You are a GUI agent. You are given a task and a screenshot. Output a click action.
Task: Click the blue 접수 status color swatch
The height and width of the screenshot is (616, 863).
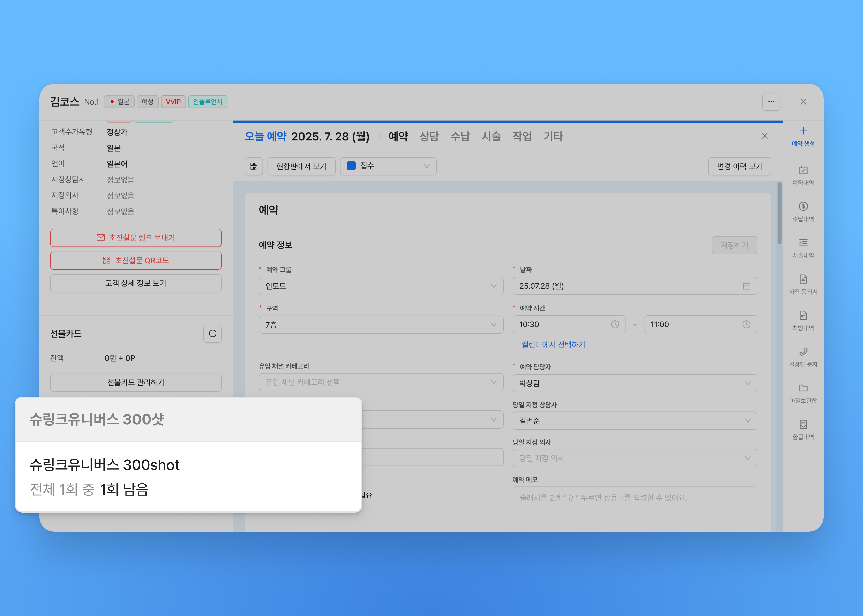[351, 166]
